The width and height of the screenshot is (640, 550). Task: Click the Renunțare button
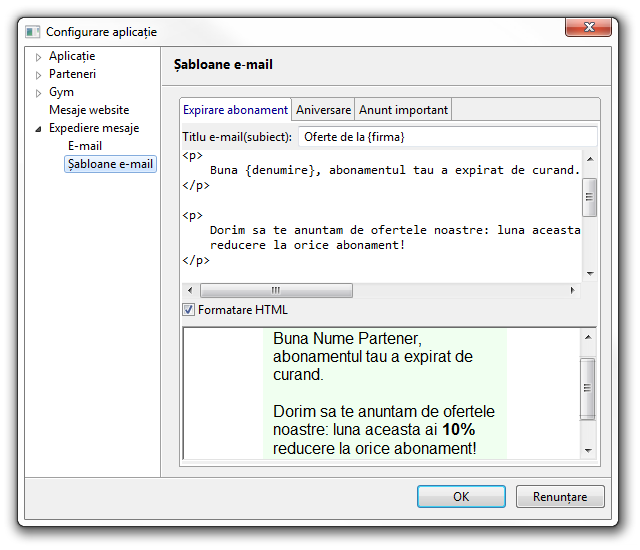pos(559,496)
